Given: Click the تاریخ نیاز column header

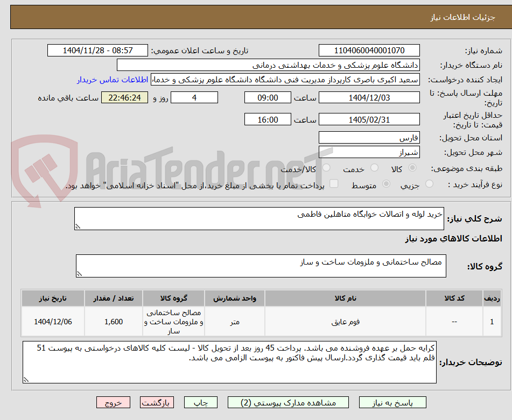Looking at the screenshot, I should (53, 298).
